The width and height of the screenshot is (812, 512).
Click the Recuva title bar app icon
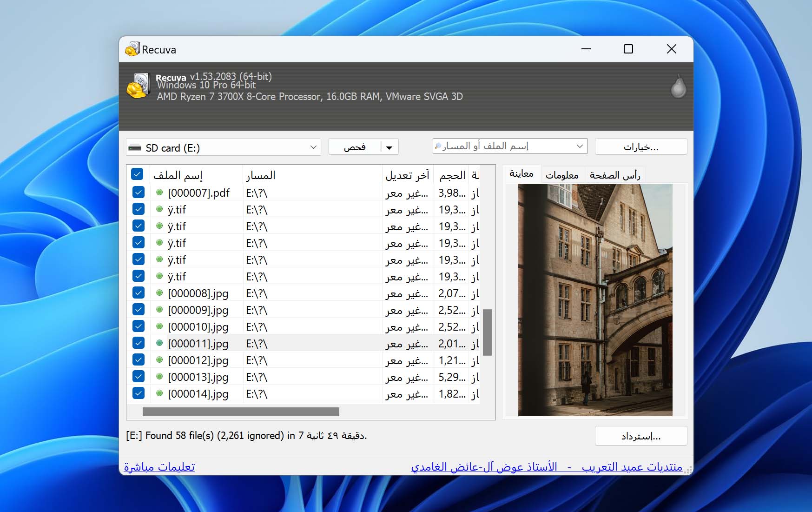pyautogui.click(x=132, y=49)
